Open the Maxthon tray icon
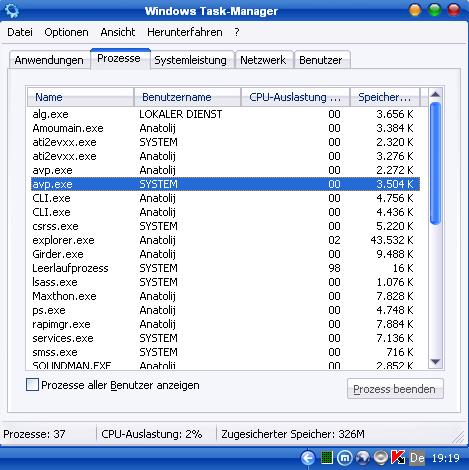The image size is (469, 470). (x=344, y=458)
